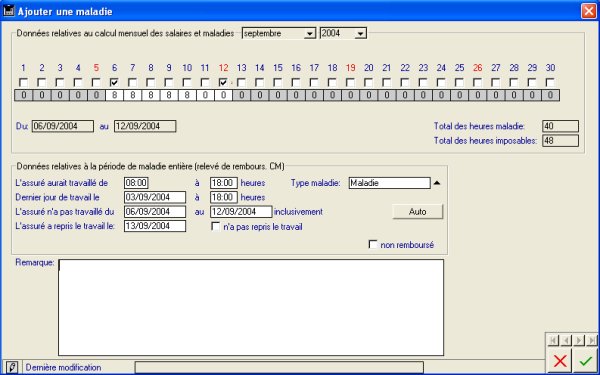
Task: Expand the Type maladie list arrow
Action: click(x=437, y=183)
